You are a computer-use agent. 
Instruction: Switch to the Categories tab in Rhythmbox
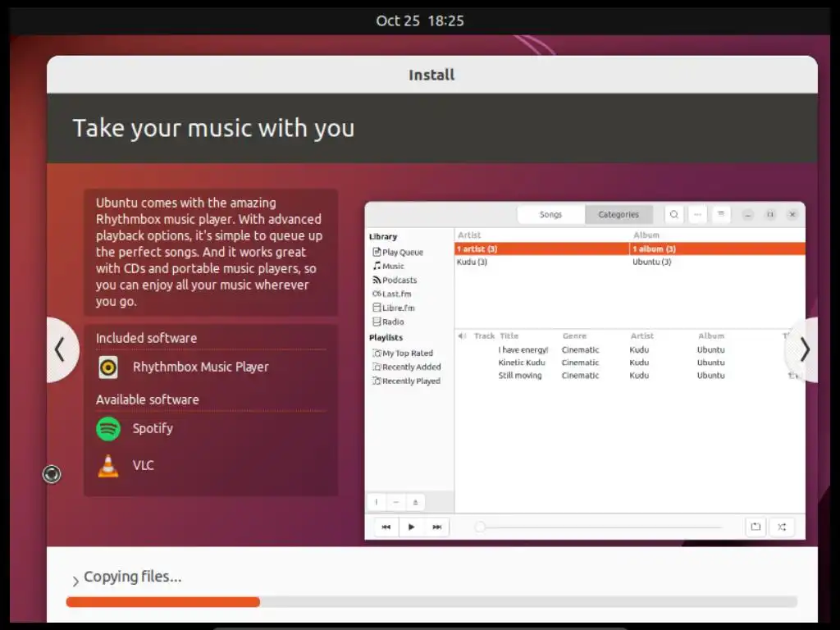pos(619,214)
